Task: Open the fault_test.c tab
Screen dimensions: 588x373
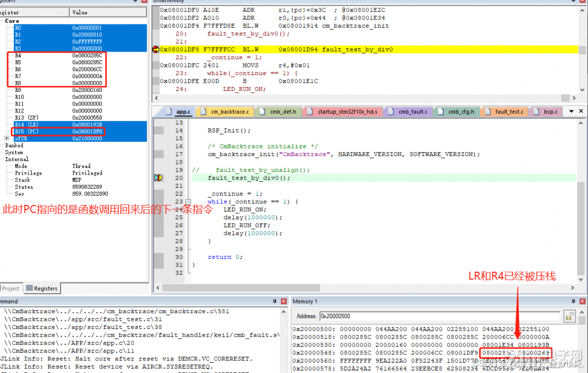Action: [505, 111]
